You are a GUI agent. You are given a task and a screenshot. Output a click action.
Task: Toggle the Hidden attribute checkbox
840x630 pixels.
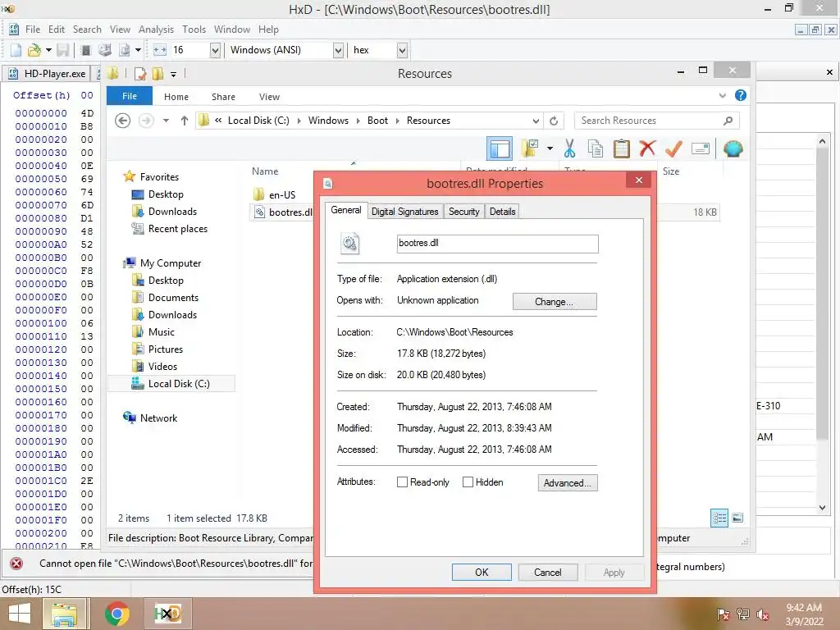[x=468, y=482]
